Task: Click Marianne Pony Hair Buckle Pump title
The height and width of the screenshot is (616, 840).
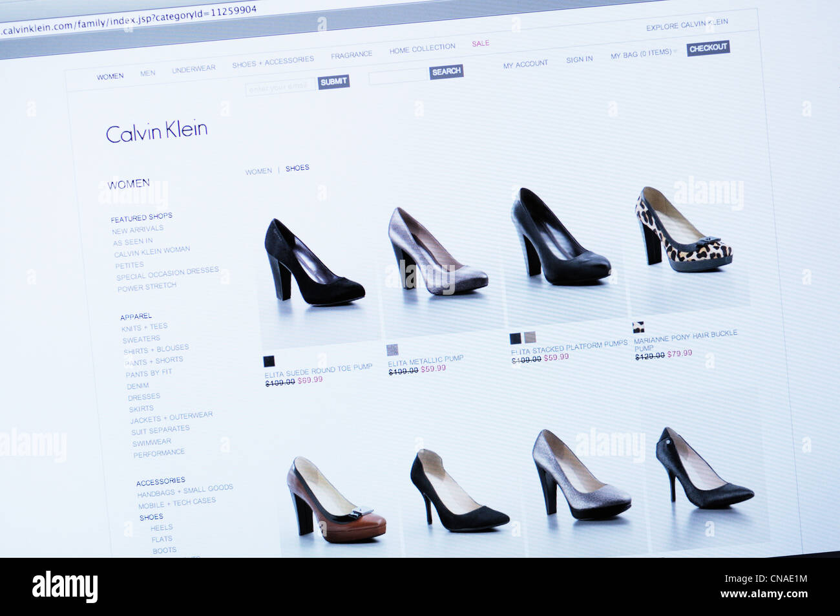Action: pos(686,339)
